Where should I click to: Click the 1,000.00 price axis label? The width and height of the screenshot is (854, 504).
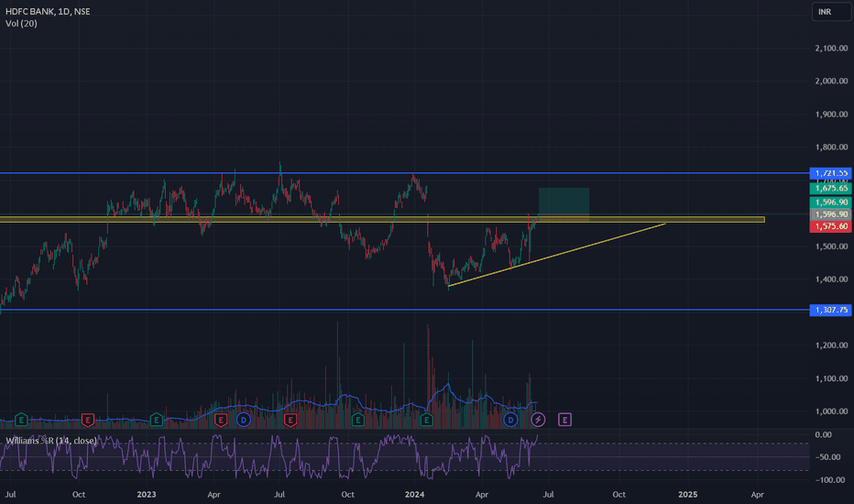[x=831, y=411]
